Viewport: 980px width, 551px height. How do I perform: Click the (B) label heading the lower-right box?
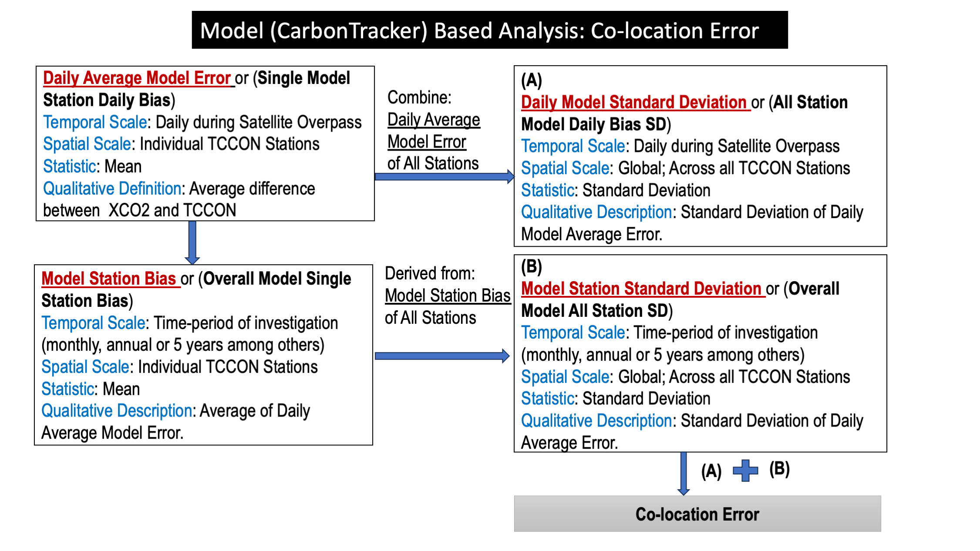click(x=532, y=266)
